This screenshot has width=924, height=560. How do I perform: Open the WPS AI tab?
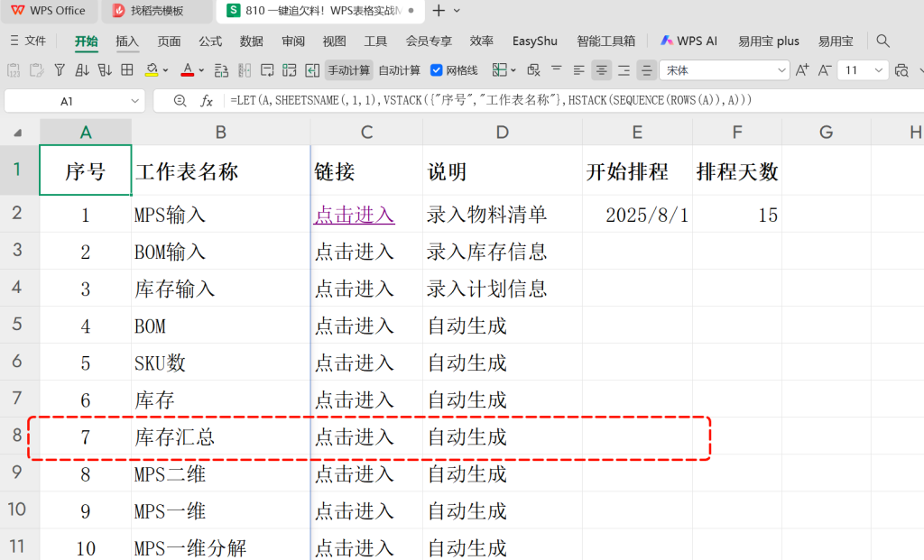coord(688,41)
